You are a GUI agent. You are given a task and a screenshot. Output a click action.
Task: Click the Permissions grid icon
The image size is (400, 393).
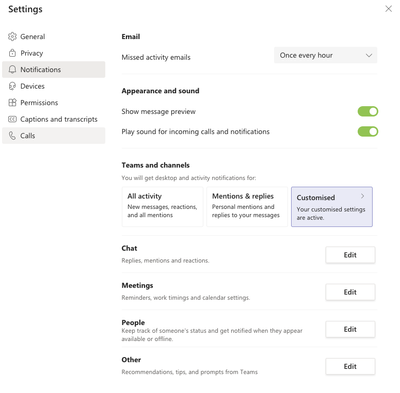(x=12, y=102)
